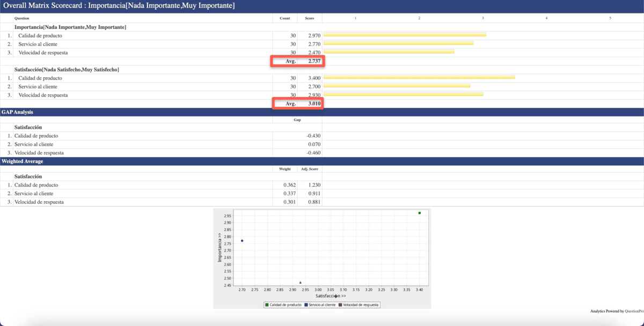
Task: Select the Count column header
Action: click(285, 18)
